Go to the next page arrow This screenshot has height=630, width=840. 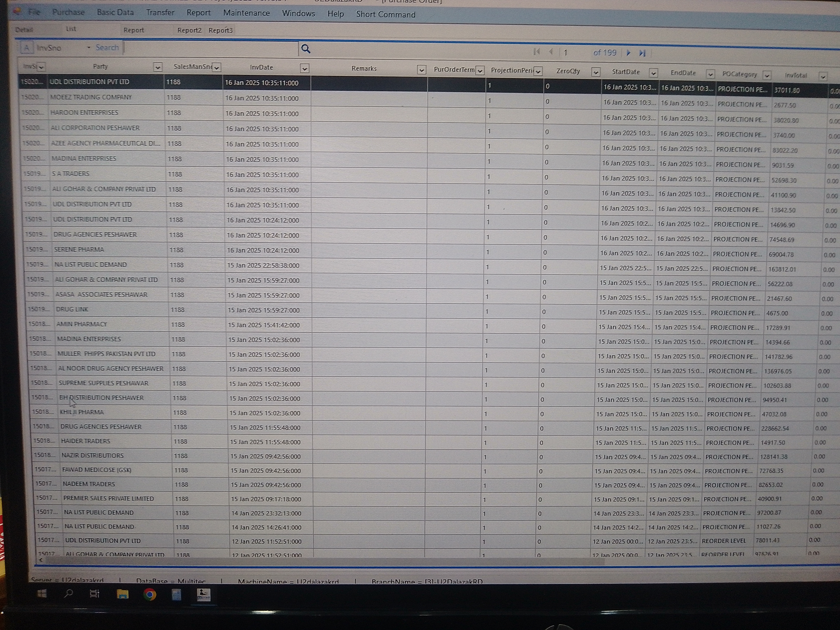coord(628,53)
